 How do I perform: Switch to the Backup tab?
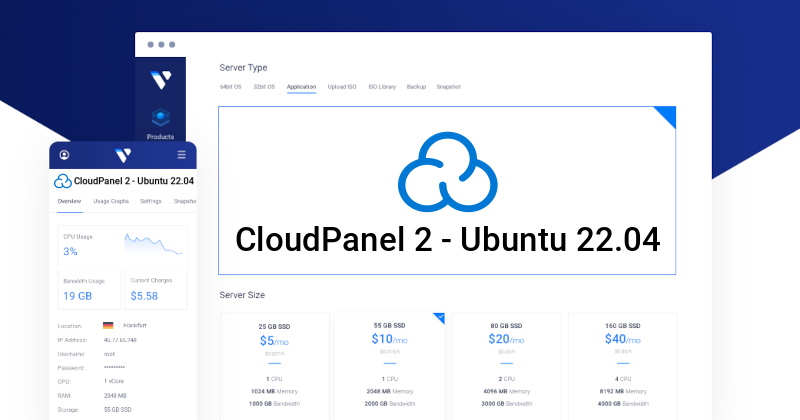(x=416, y=87)
